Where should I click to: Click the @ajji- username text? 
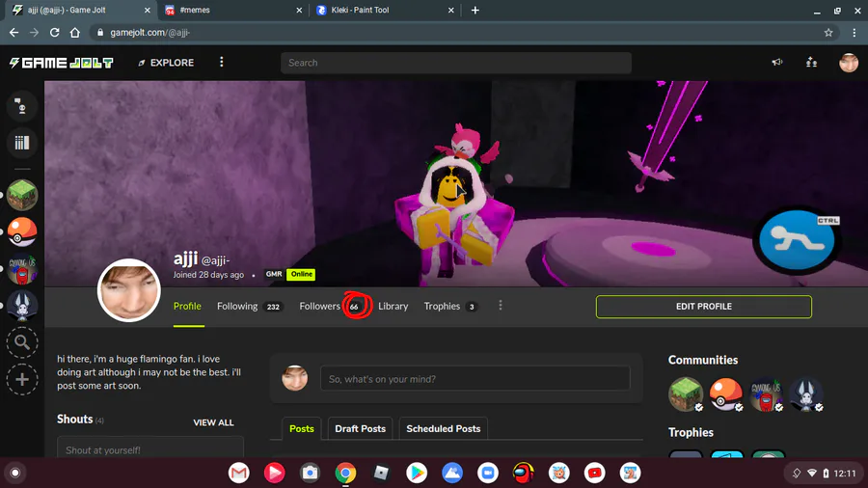(x=215, y=260)
